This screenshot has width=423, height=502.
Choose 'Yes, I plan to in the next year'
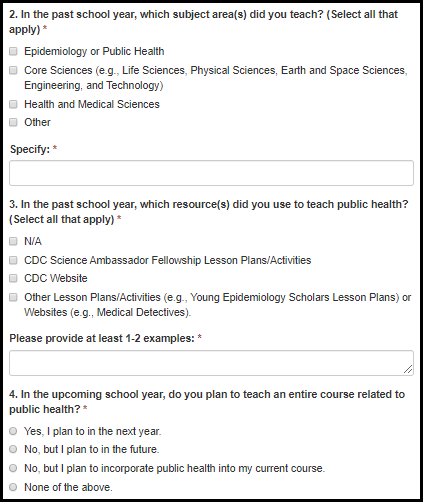point(13,431)
